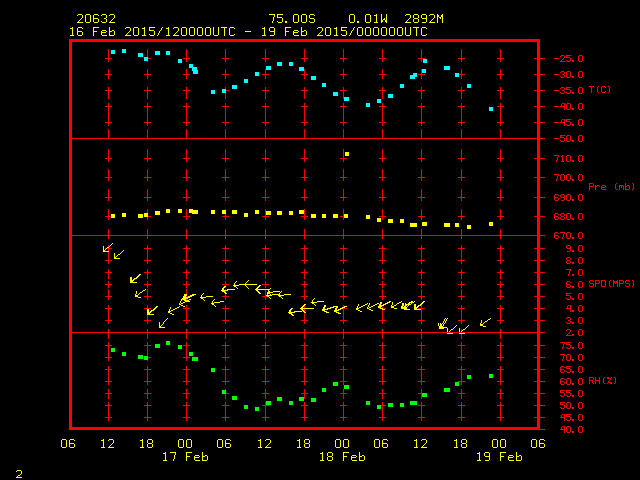Select the RH(%) humidity axis label
Image resolution: width=640 pixels, height=480 pixels.
(602, 381)
